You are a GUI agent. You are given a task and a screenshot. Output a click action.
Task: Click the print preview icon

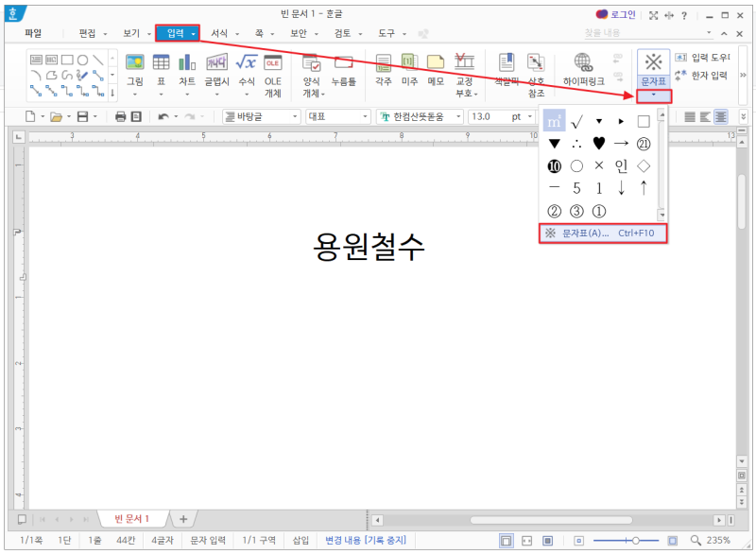point(136,116)
